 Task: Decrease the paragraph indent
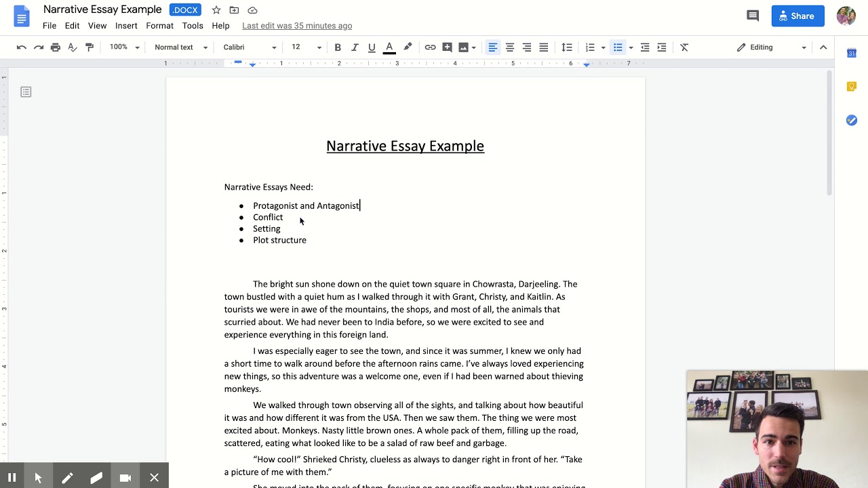click(645, 47)
